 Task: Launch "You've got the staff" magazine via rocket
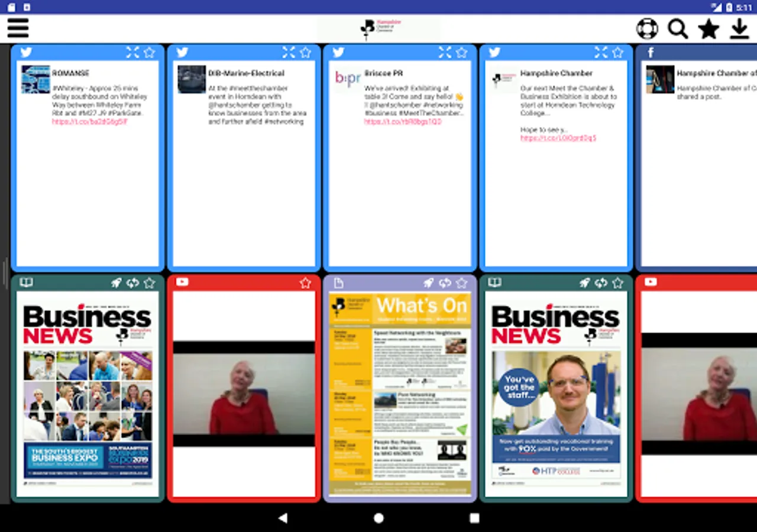coord(584,283)
